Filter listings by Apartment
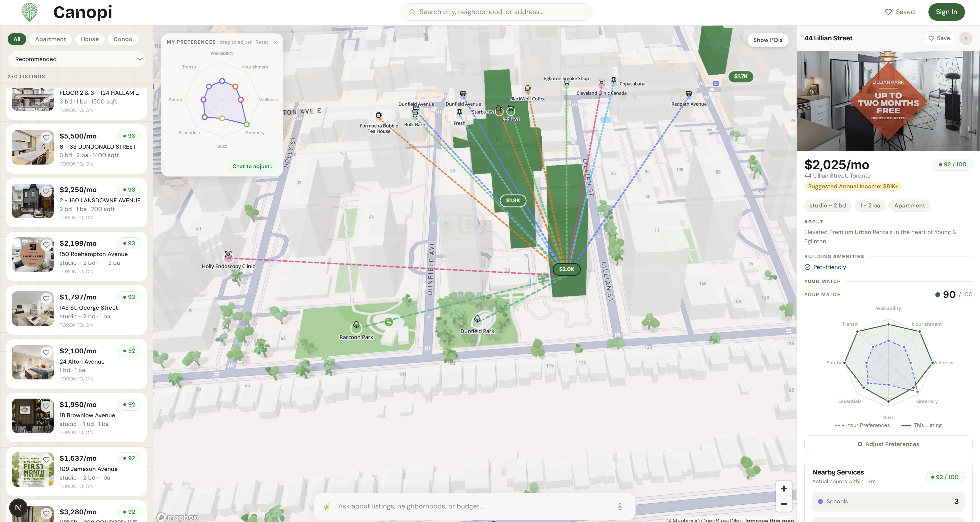The width and height of the screenshot is (980, 522). click(50, 39)
